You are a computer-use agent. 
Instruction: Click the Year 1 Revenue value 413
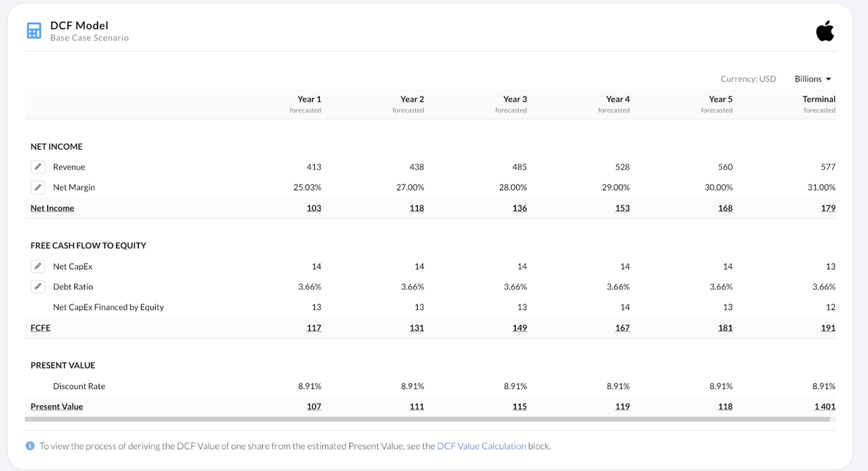313,167
